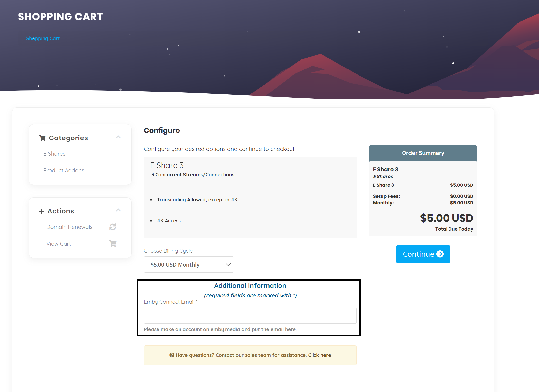
Task: Click the SHOPPING CART page title
Action: pos(60,17)
